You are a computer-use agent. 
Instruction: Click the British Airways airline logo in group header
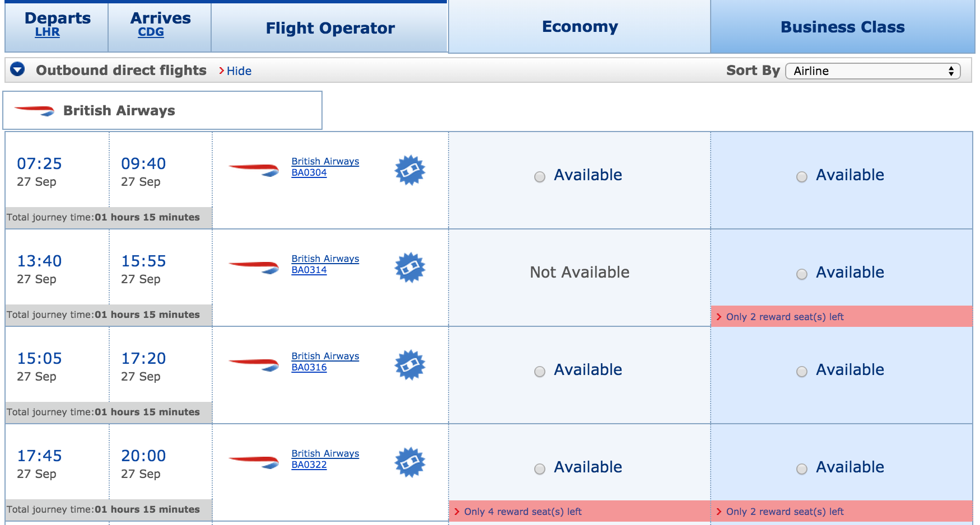[35, 110]
